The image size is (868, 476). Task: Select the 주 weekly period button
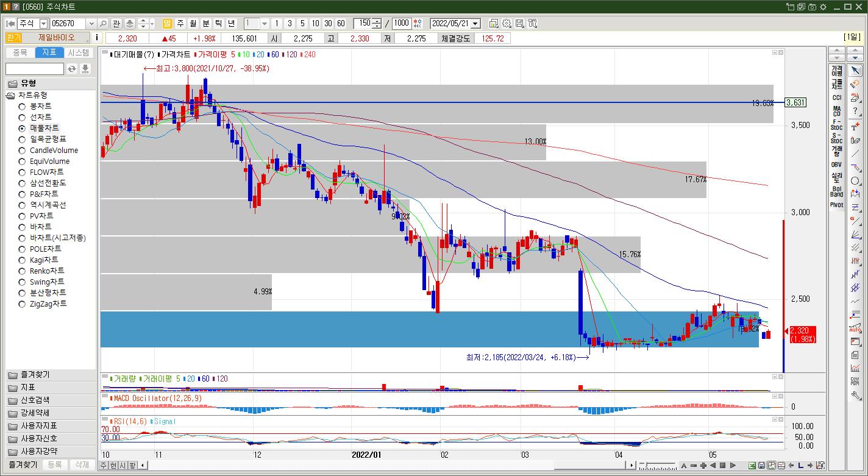pos(180,23)
